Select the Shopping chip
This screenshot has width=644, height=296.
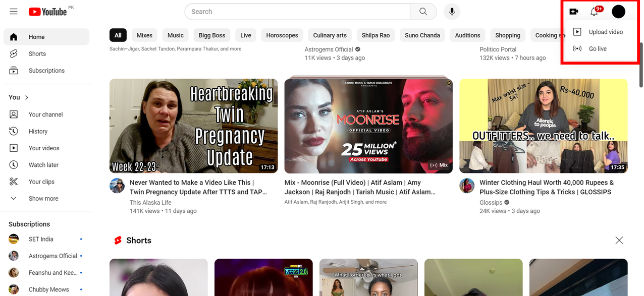(508, 35)
